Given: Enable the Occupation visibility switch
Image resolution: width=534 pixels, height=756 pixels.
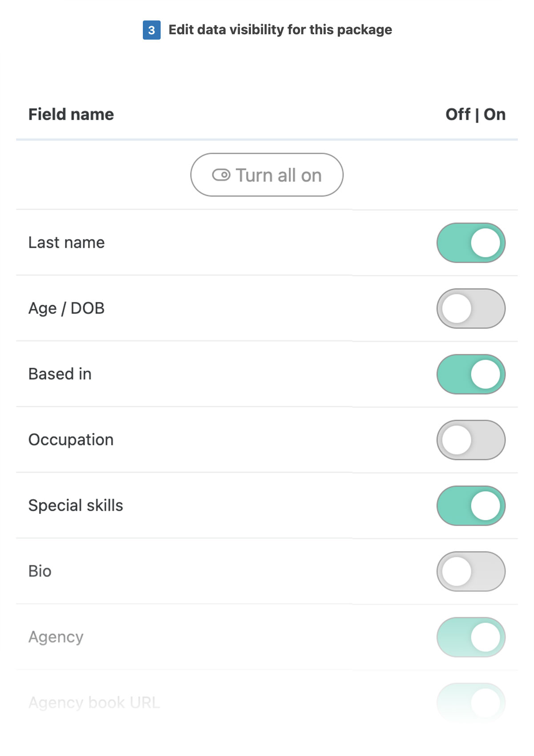Looking at the screenshot, I should [471, 440].
